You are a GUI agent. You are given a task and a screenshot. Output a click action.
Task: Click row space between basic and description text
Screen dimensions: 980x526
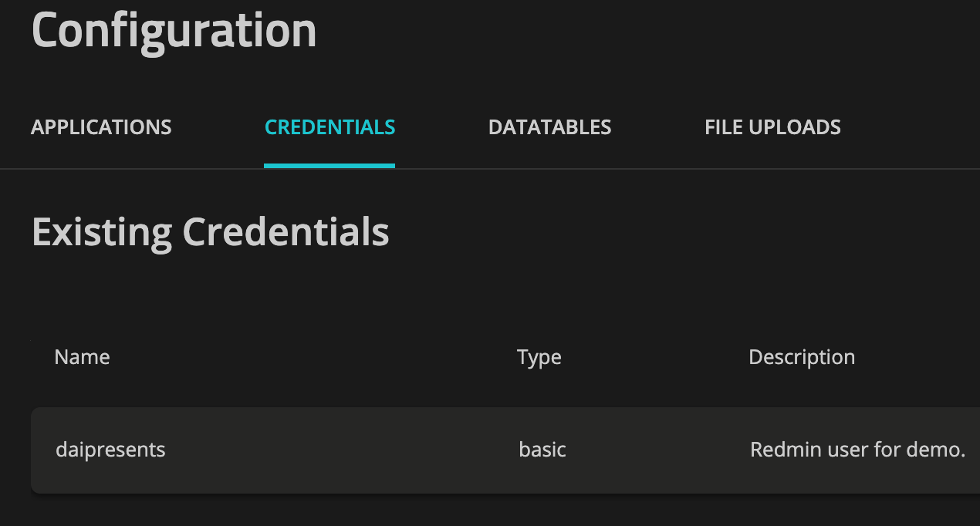(x=656, y=450)
